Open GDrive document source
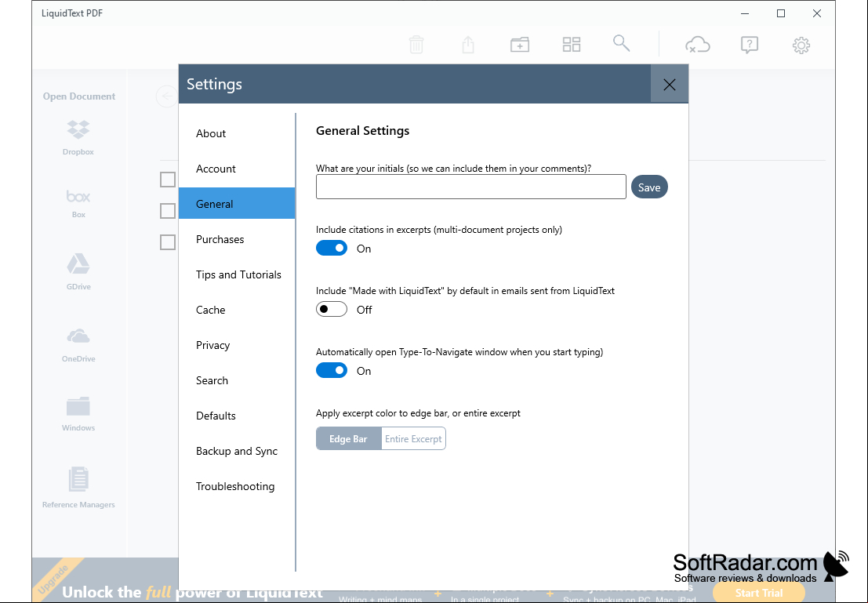868x603 pixels. 78,271
